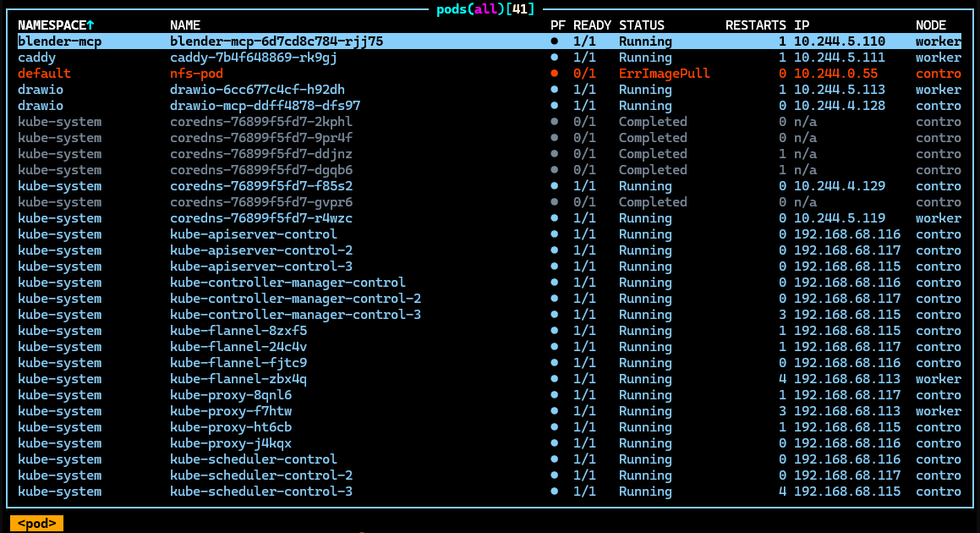Click the port-forward dot for nfs-pod
980x533 pixels.
(555, 74)
